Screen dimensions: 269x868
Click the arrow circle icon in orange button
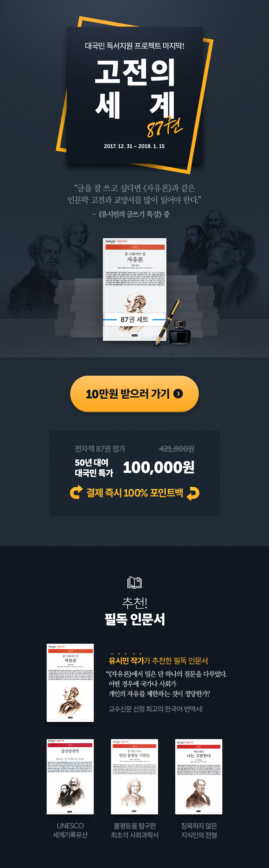(178, 393)
